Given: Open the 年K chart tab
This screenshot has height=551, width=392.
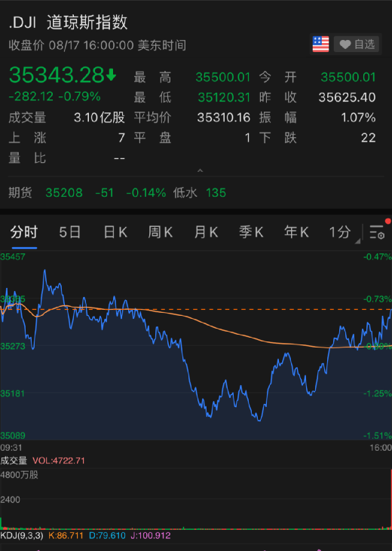Looking at the screenshot, I should click(296, 233).
